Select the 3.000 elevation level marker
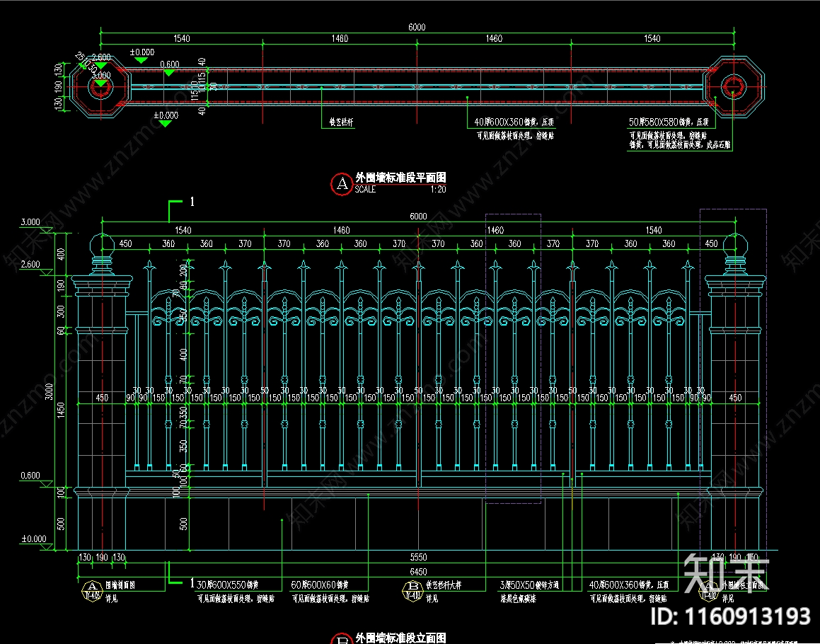The image size is (820, 644). click(30, 222)
